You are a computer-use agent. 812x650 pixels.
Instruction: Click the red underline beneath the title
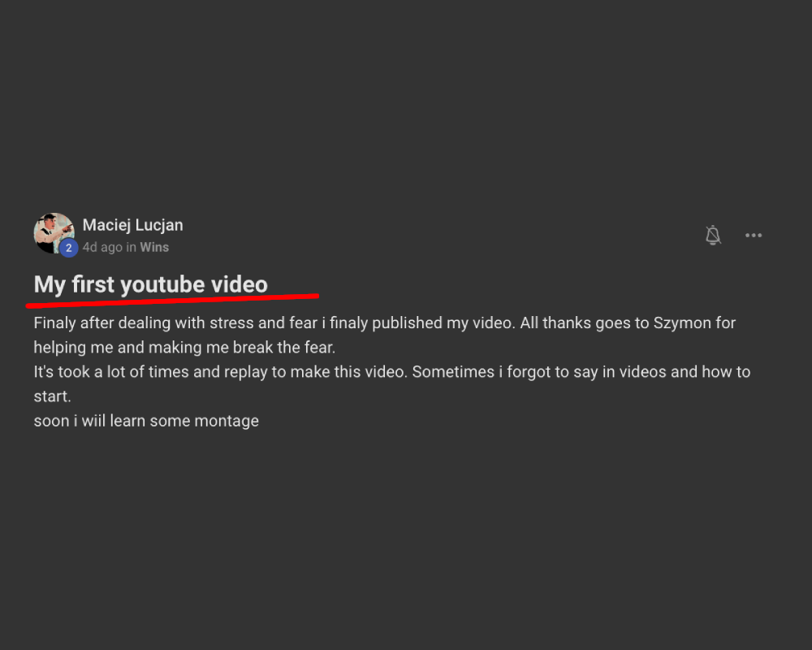(x=172, y=301)
